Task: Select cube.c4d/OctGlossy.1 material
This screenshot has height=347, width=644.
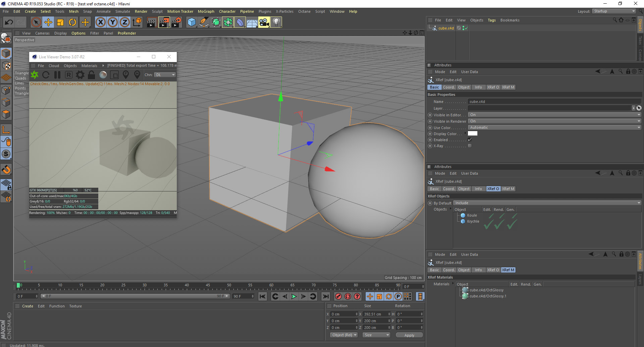Action: 488,296
